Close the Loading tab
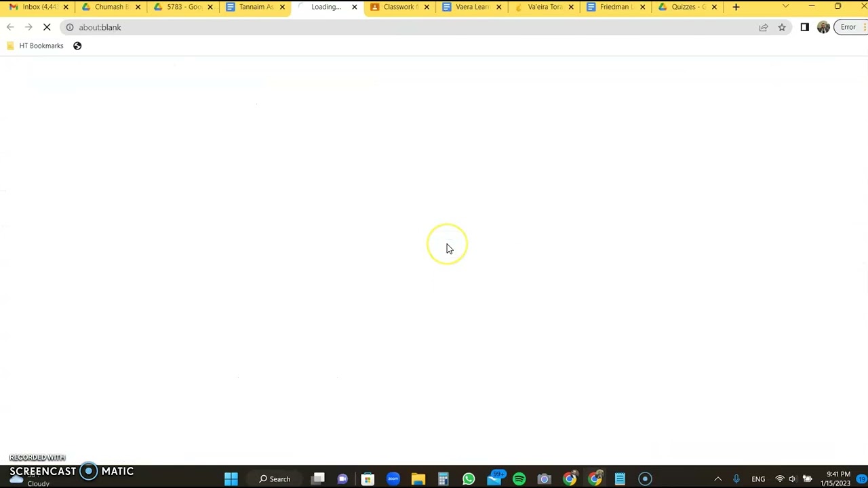Image resolution: width=868 pixels, height=488 pixels. coord(354,7)
